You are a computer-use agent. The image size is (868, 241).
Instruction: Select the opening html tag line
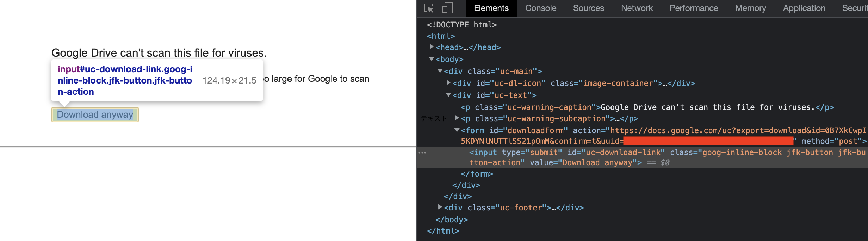pyautogui.click(x=441, y=36)
